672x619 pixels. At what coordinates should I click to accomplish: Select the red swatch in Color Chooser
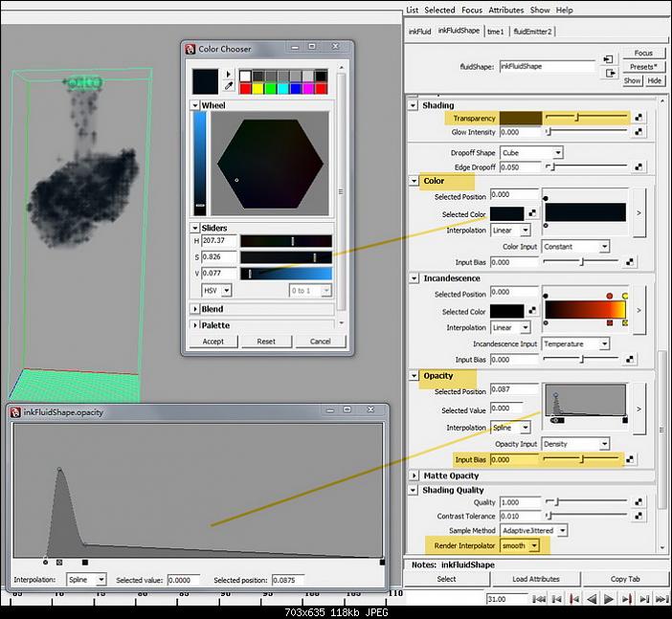(x=245, y=89)
